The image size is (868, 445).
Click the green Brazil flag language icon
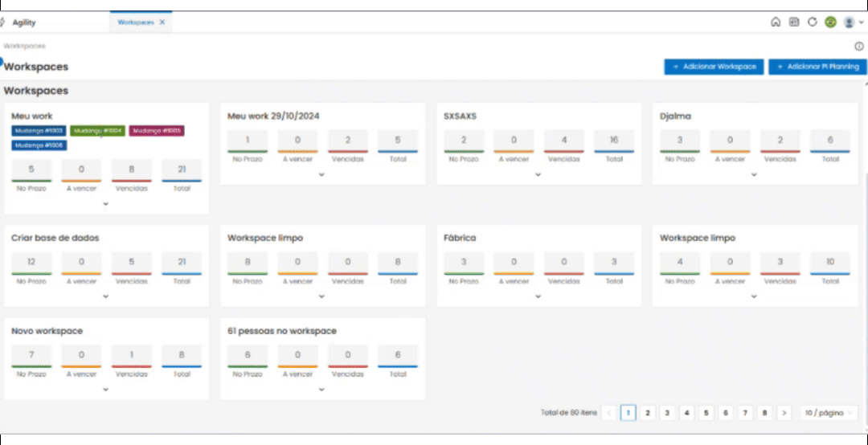tap(829, 22)
